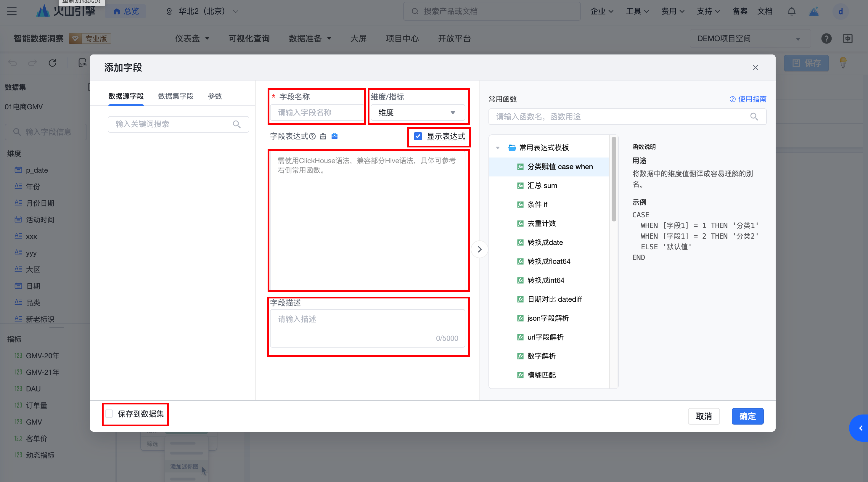Click search icon in 常用函数 search box

[754, 117]
